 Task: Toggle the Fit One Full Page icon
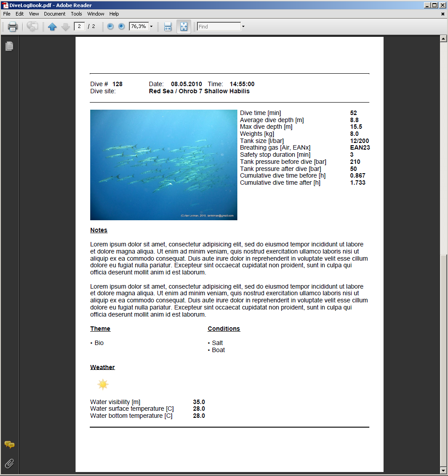click(184, 27)
